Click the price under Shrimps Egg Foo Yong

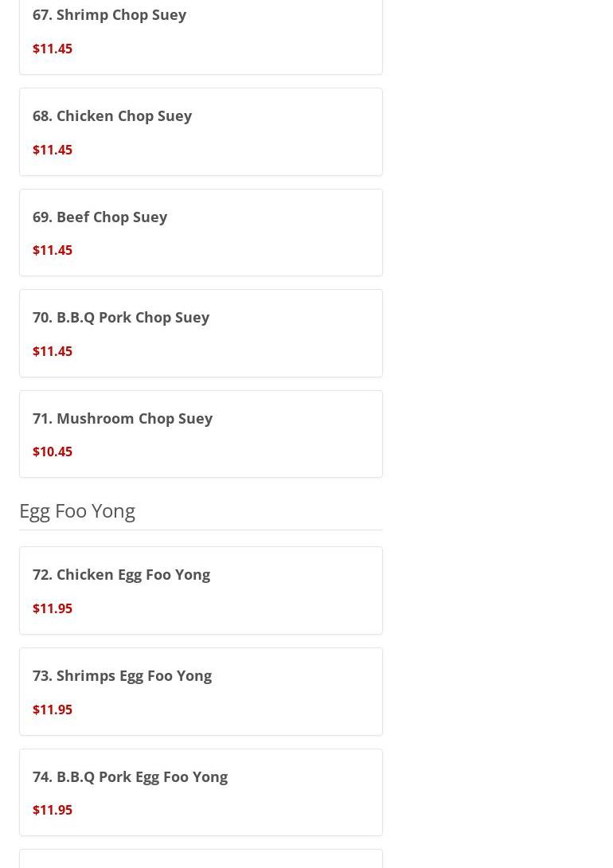click(x=53, y=710)
